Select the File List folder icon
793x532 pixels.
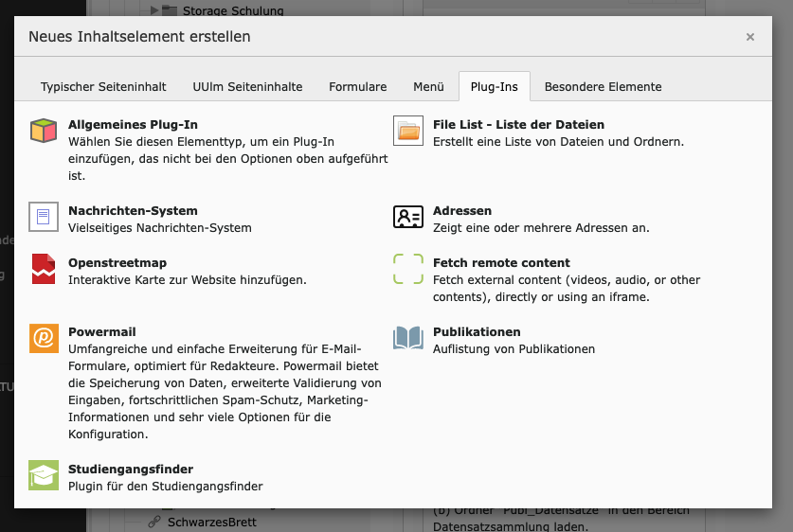pos(408,132)
